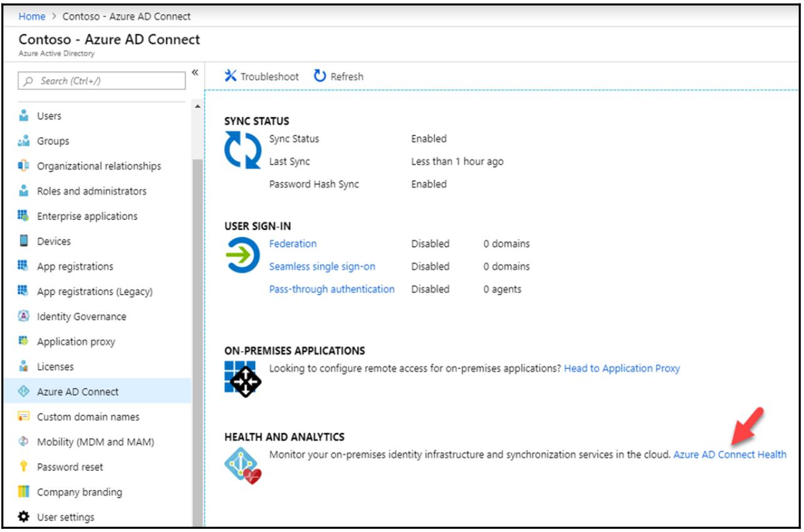804x532 pixels.
Task: Open the Federation link
Action: tap(293, 244)
